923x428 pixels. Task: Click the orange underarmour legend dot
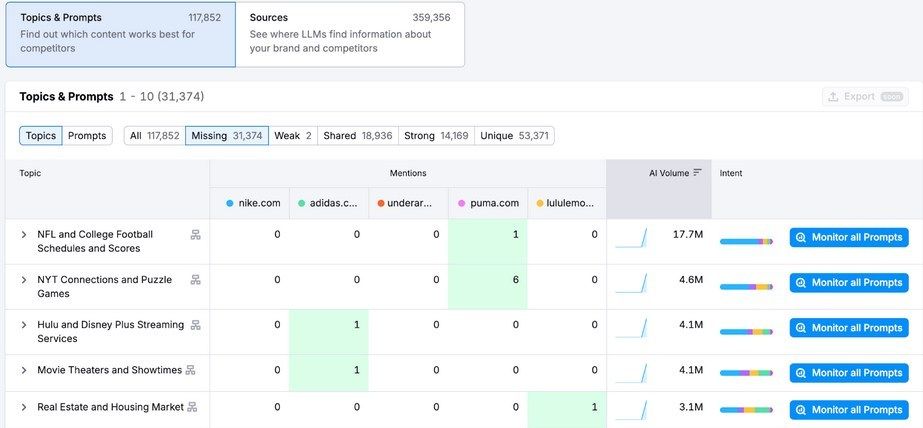click(x=381, y=203)
